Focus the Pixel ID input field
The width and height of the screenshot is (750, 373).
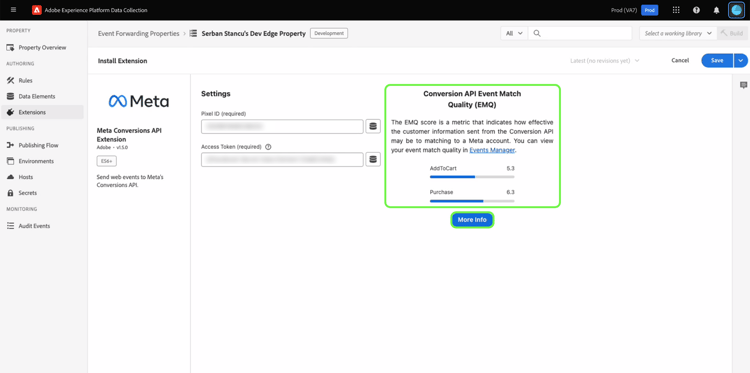pyautogui.click(x=282, y=127)
